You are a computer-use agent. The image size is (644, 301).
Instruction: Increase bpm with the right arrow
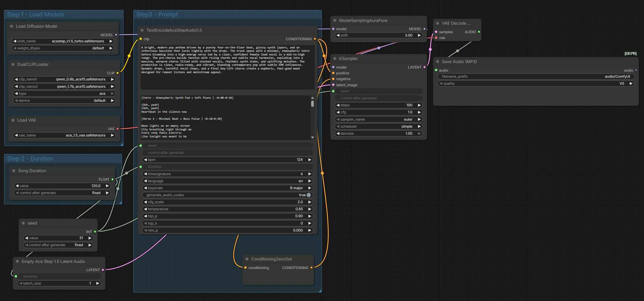(310, 160)
